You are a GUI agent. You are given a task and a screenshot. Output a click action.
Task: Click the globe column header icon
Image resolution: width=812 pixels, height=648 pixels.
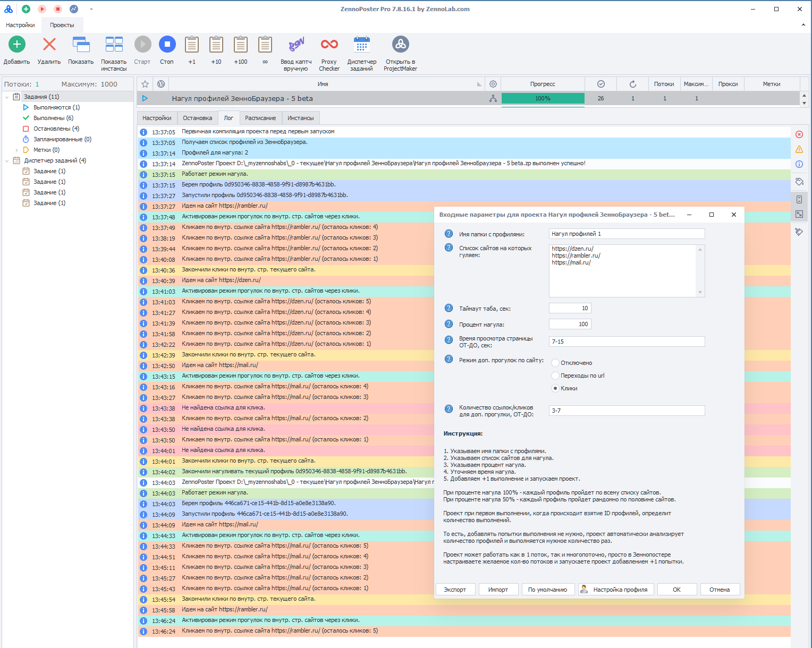click(161, 84)
